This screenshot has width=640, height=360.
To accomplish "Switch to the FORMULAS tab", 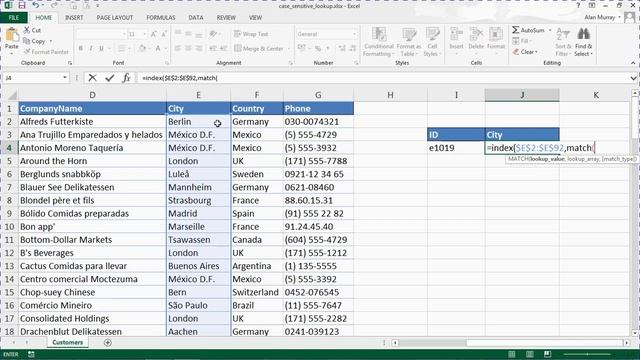I will (x=161, y=18).
